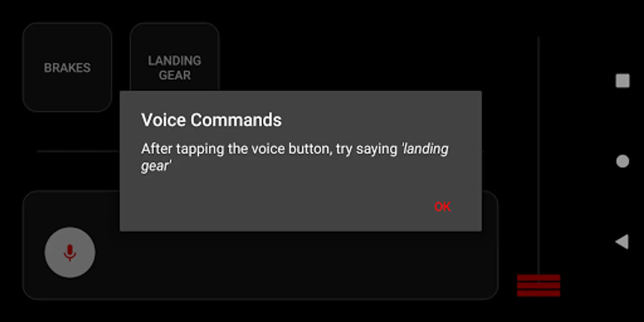Set throttle at top of vertical track
Viewport: 644px width, 322px height.
538,39
